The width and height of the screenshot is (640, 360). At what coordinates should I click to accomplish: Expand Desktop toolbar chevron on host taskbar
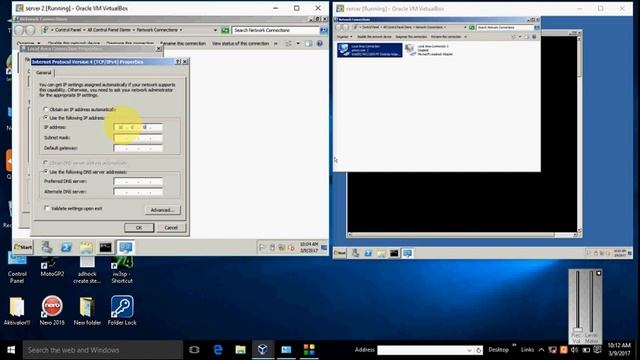tap(514, 345)
